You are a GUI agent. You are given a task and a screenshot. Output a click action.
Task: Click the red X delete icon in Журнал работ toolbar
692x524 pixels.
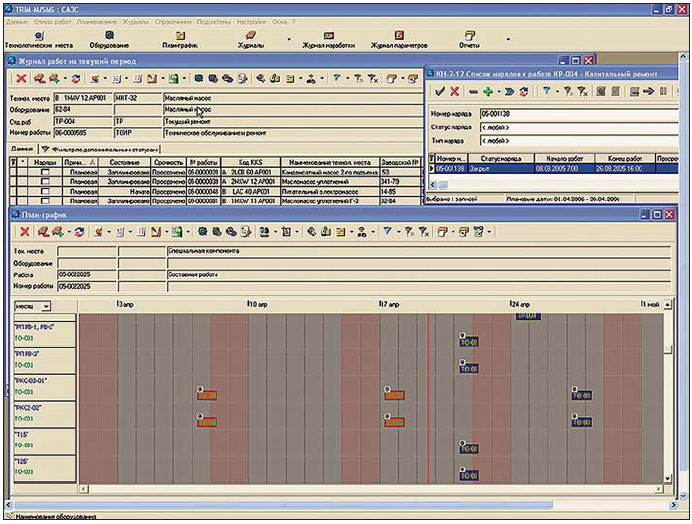pyautogui.click(x=22, y=77)
